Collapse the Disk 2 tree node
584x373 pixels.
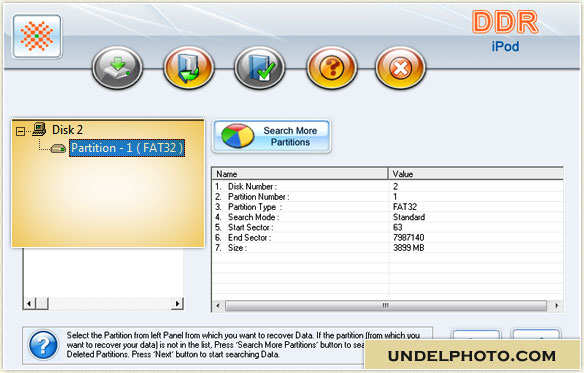[x=20, y=131]
